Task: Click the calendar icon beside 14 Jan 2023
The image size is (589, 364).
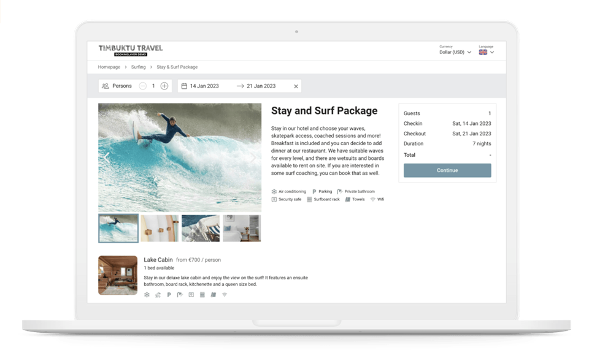Action: (183, 86)
